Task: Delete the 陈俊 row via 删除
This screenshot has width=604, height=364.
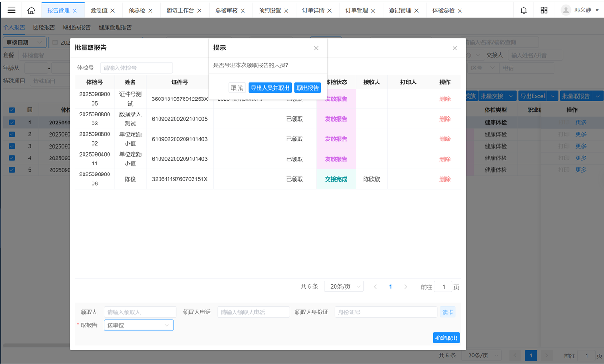Action: tap(445, 179)
